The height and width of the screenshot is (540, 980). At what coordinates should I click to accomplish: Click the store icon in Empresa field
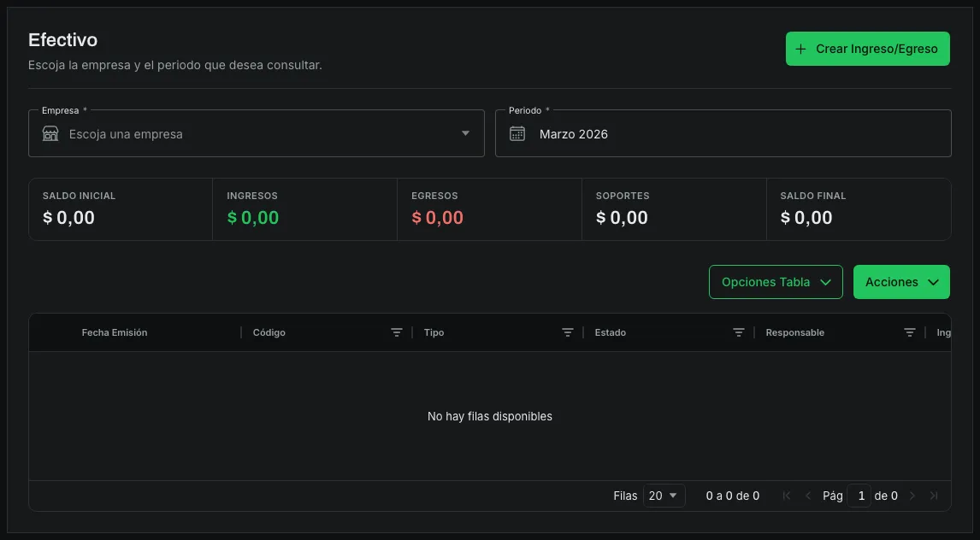coord(50,133)
